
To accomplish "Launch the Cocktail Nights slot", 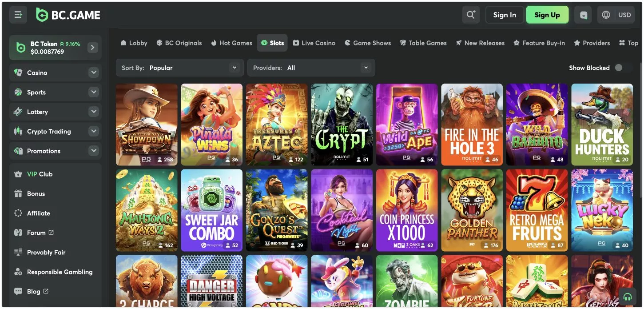I will click(342, 210).
